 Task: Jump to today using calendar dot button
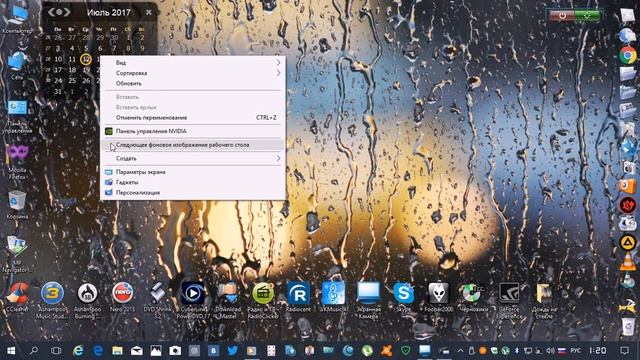(x=59, y=12)
